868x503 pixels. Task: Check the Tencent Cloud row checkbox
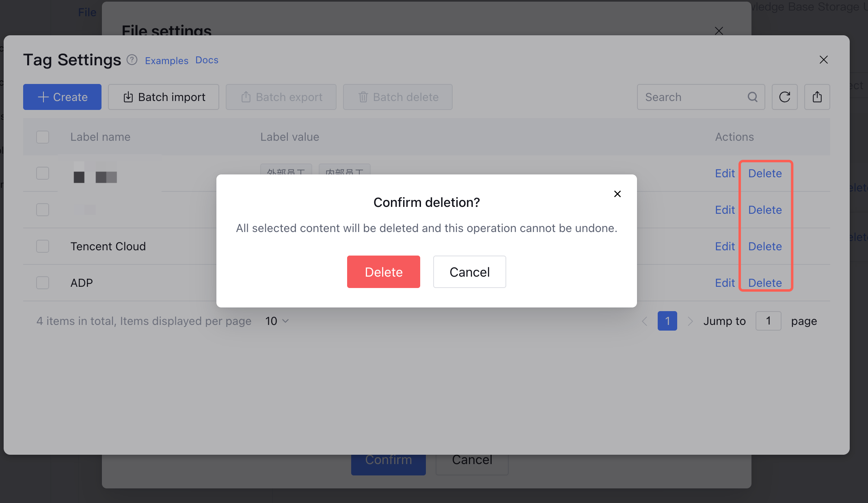pos(43,246)
